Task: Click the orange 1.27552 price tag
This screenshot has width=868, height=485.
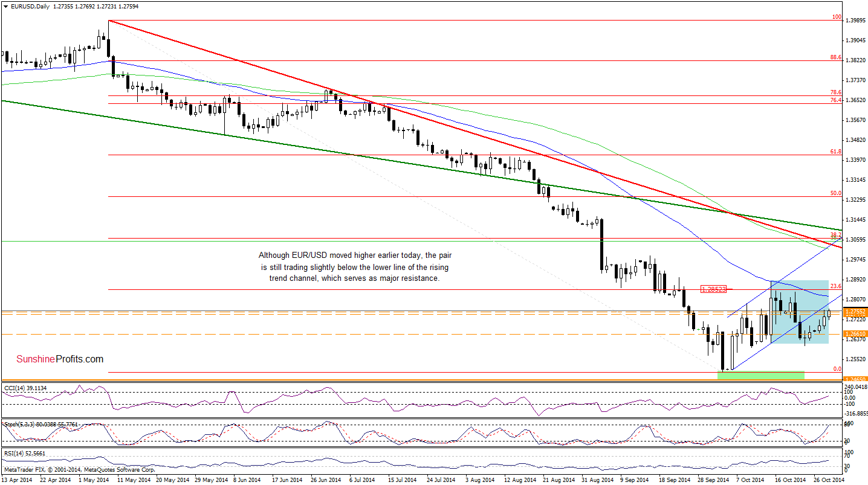Action: 856,312
